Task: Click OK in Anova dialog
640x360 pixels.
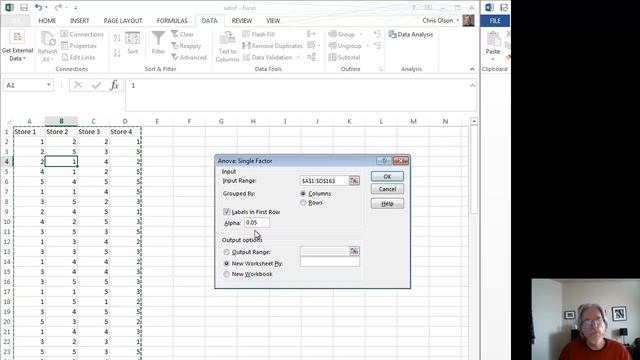Action: [x=387, y=176]
